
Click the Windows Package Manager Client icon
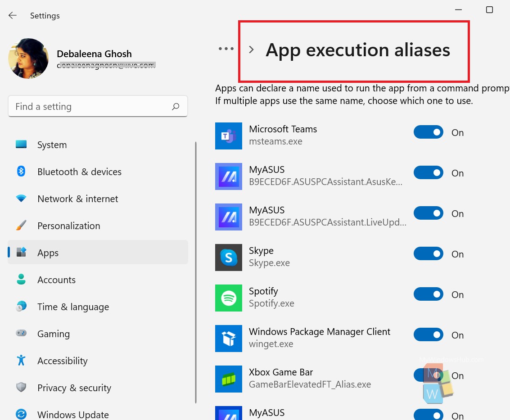[229, 339]
